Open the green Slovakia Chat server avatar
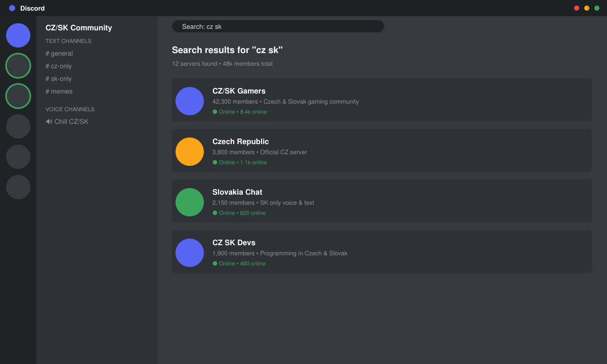 click(190, 202)
